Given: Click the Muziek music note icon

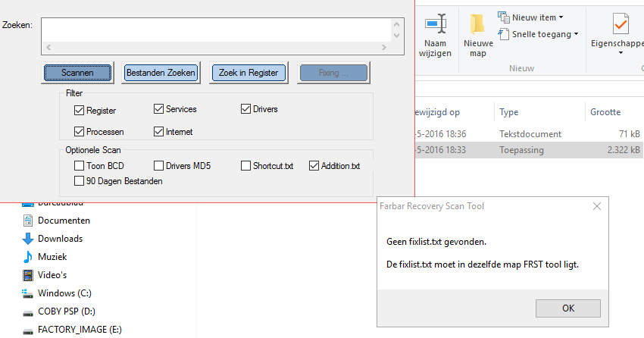Looking at the screenshot, I should point(28,257).
